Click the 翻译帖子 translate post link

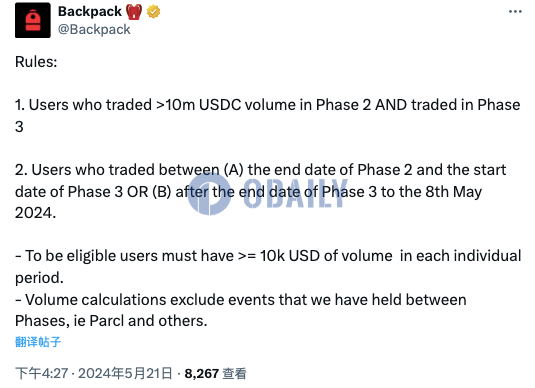38,342
